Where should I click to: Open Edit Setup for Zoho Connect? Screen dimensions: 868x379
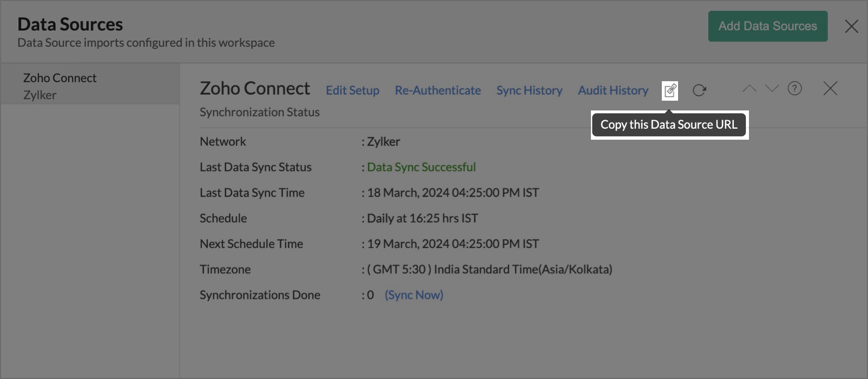point(352,90)
